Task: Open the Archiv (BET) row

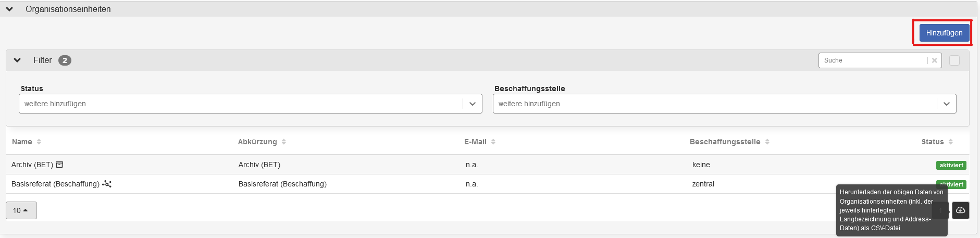Action: (x=32, y=165)
